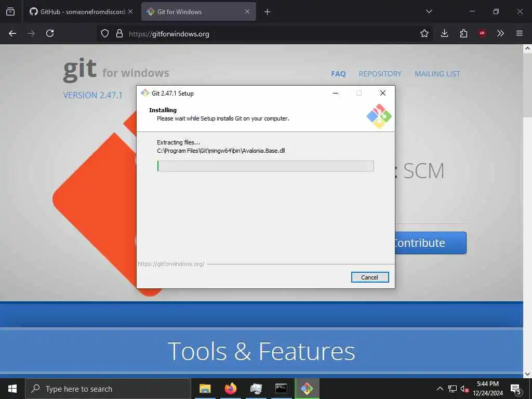Screen dimensions: 532x399
Task: Bookmark this page with the star icon
Action: coord(424,33)
